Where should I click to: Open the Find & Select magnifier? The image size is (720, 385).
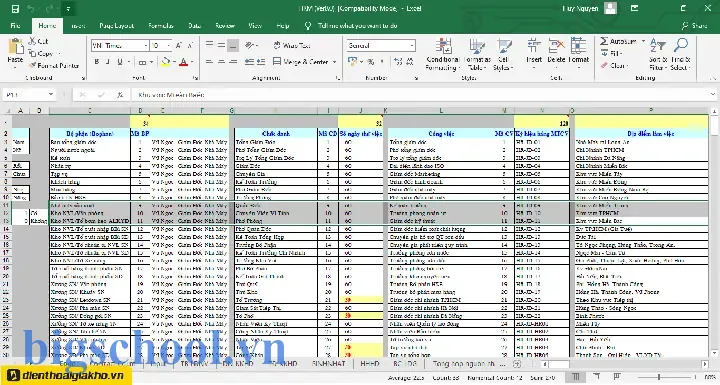point(681,45)
